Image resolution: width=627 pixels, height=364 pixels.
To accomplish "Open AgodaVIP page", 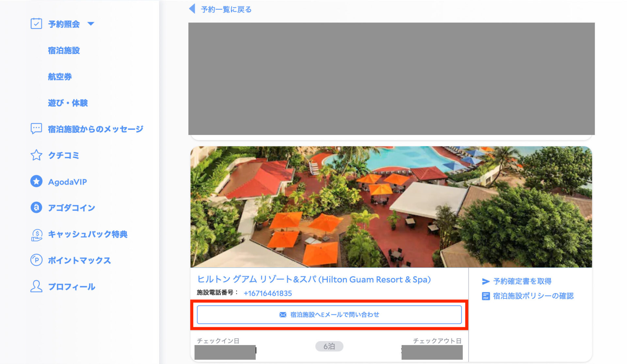I will pos(68,182).
